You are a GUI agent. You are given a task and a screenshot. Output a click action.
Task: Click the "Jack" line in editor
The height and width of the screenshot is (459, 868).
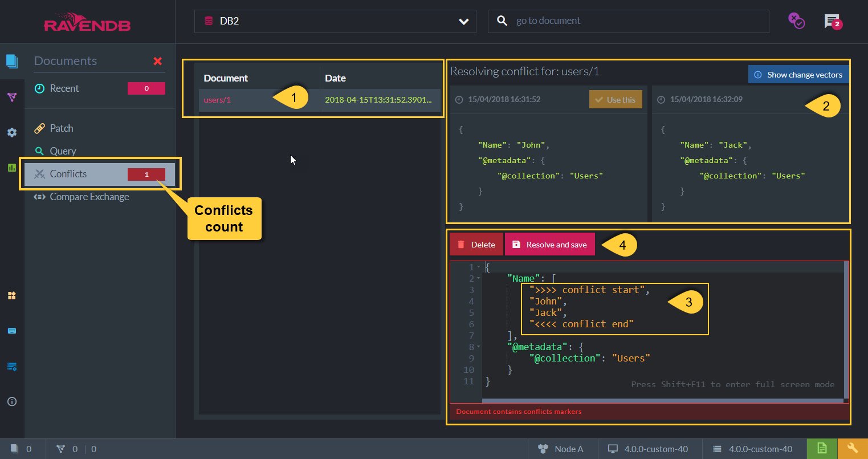coord(548,313)
